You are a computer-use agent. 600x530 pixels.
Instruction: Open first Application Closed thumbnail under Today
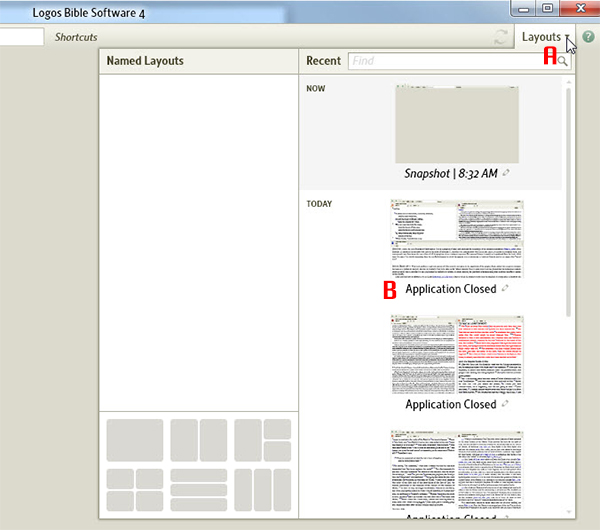click(457, 238)
